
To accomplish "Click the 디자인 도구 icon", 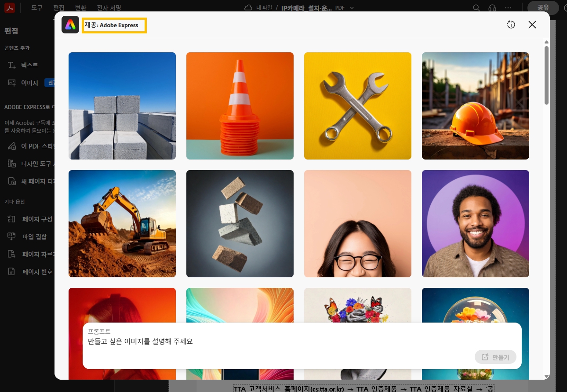I will tap(12, 164).
